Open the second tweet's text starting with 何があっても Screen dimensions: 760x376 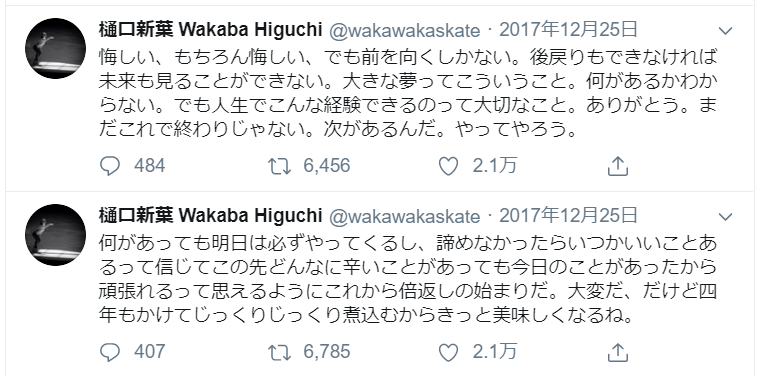(x=408, y=280)
